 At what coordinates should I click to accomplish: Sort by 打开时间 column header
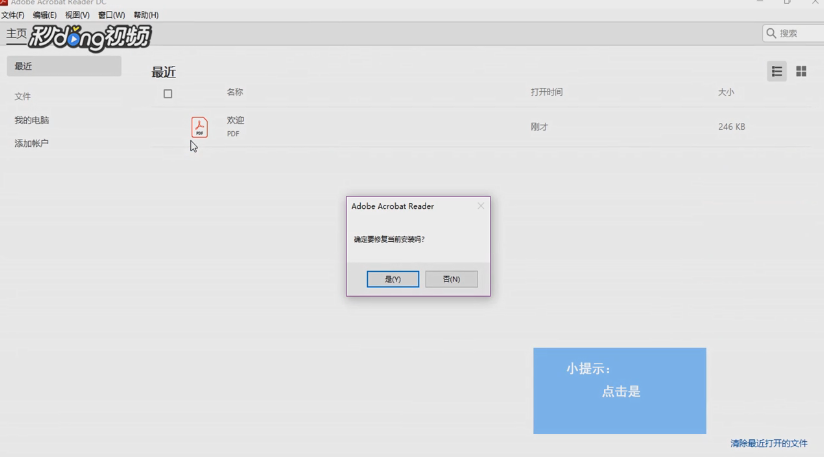pyautogui.click(x=547, y=92)
